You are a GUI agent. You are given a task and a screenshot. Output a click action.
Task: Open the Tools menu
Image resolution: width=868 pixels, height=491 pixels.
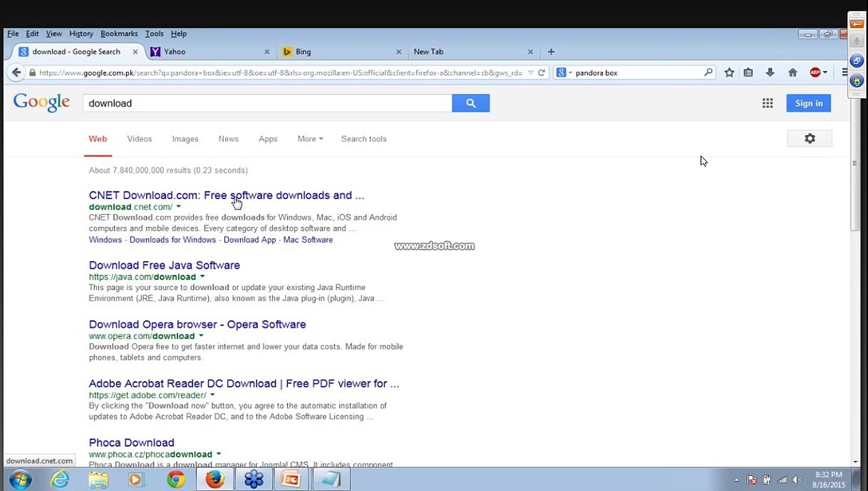(154, 33)
